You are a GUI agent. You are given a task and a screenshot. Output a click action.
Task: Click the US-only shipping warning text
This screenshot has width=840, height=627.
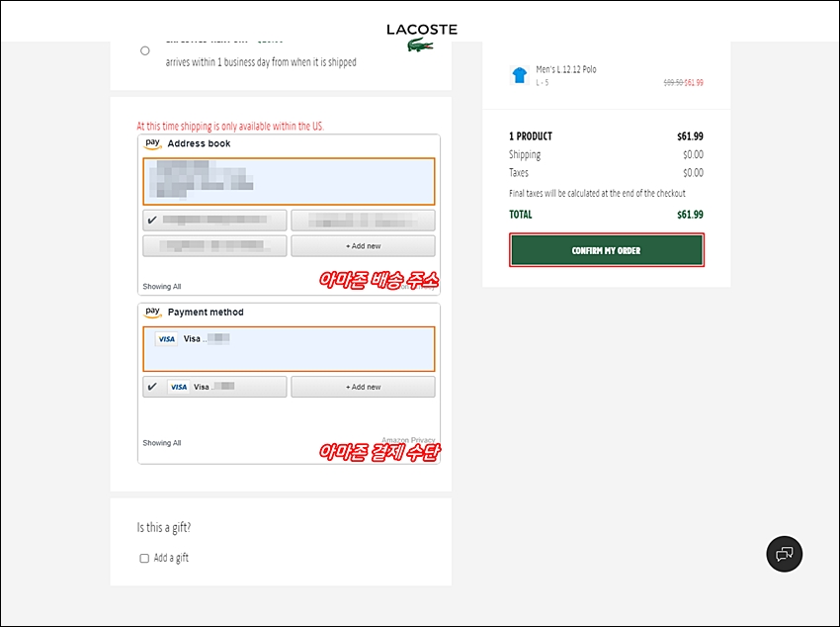click(x=230, y=126)
